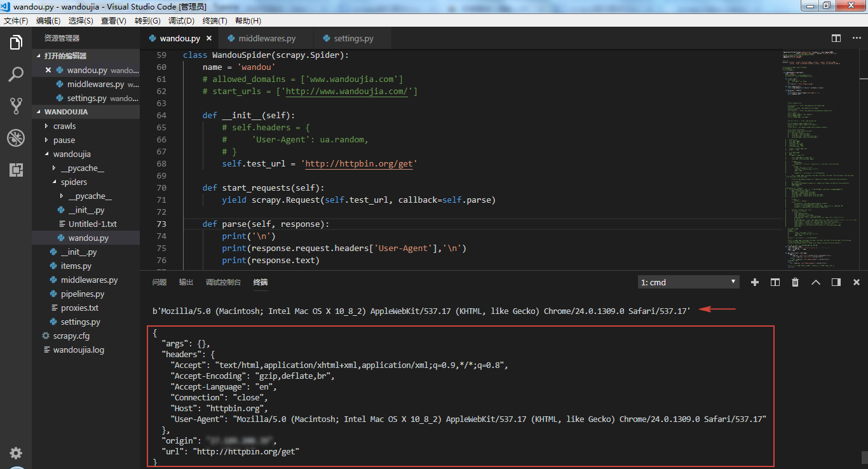Open the Extensions view in activity bar
Viewport: 868px width, 469px height.
pos(16,170)
